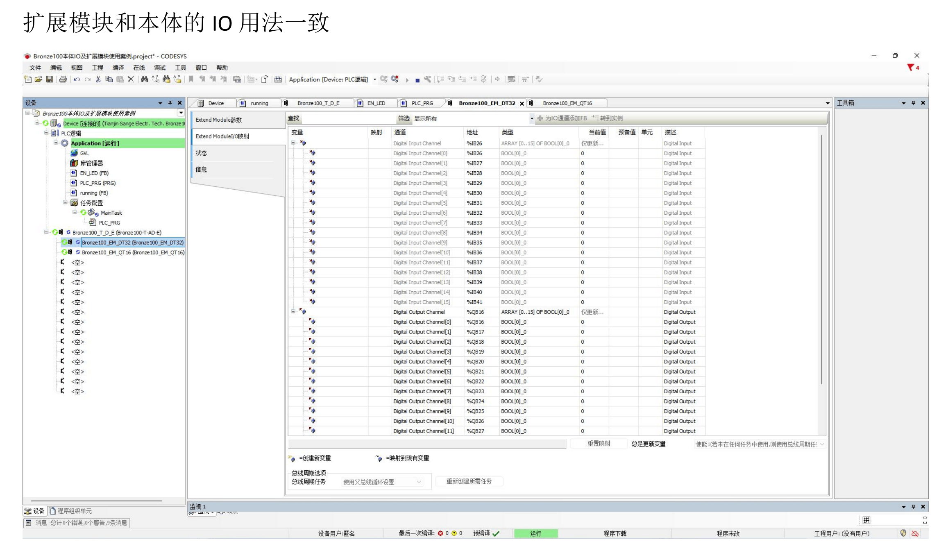Viewport: 939px width, 560px height.
Task: Click the 任务配置 task configuration icon
Action: 74,203
